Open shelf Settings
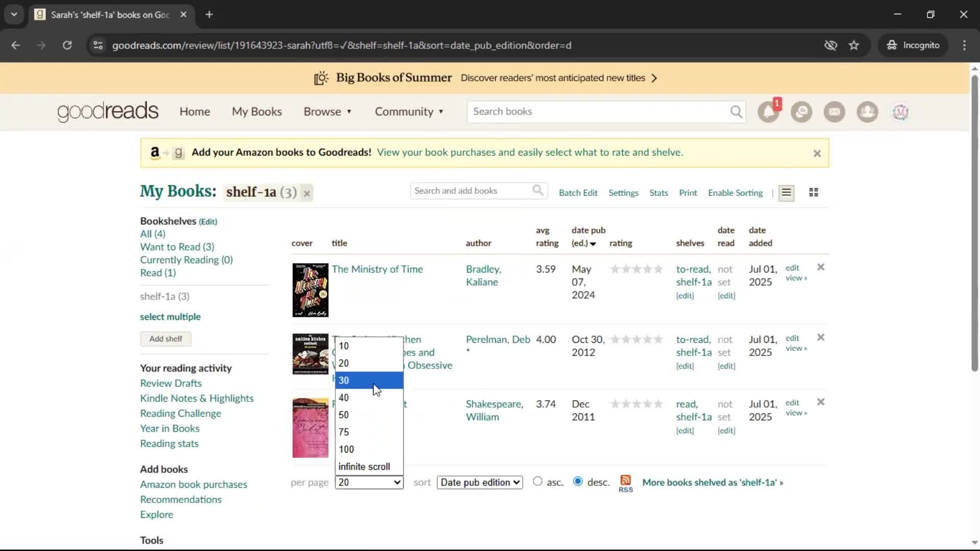The height and width of the screenshot is (551, 980). [623, 193]
